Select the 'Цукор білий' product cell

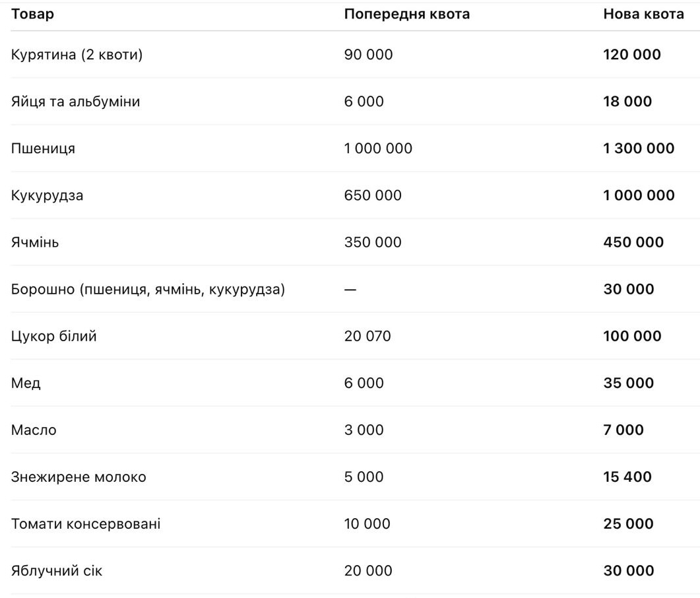[53, 336]
